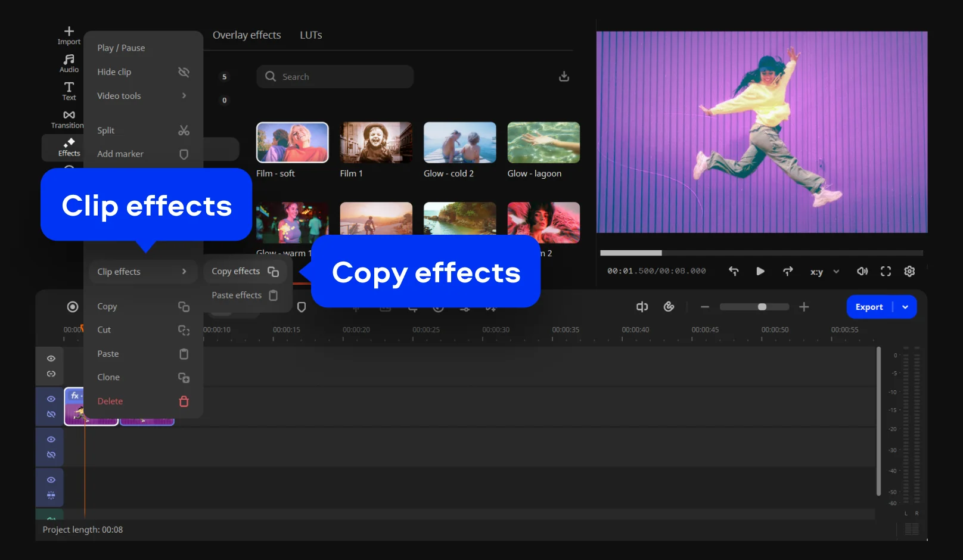This screenshot has width=963, height=560.
Task: Click the download effects icon
Action: pyautogui.click(x=564, y=77)
